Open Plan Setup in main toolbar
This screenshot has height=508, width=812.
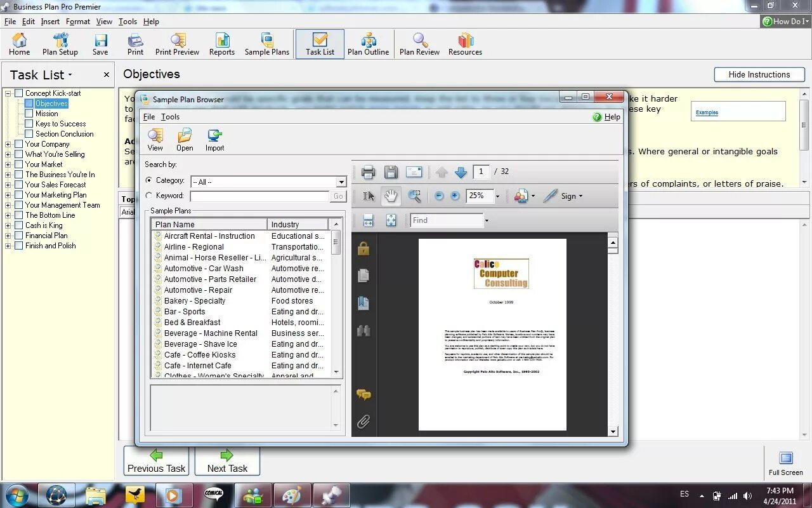click(60, 44)
